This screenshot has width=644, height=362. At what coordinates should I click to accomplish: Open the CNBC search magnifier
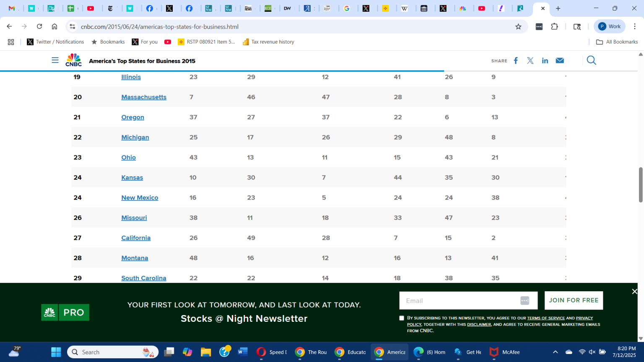click(x=591, y=61)
